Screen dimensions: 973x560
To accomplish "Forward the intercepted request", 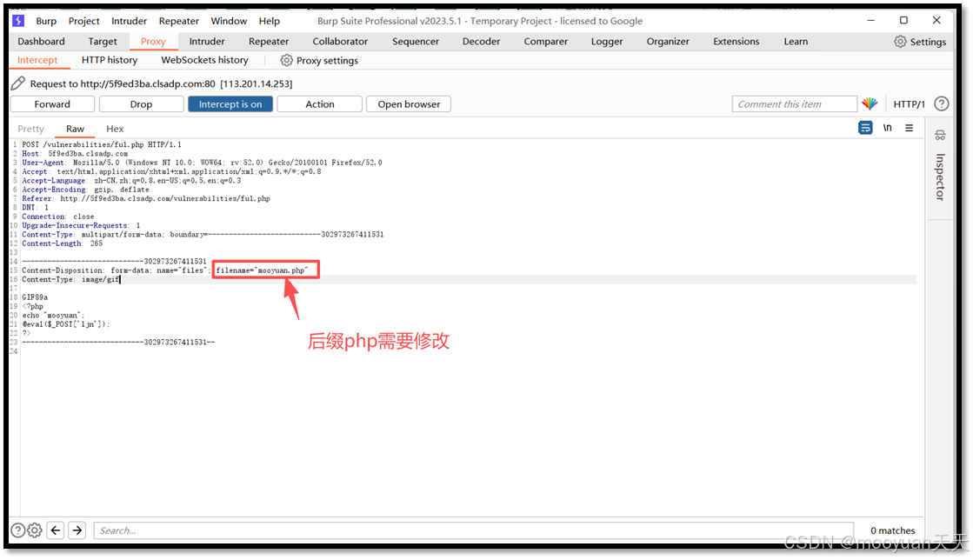I will [52, 104].
